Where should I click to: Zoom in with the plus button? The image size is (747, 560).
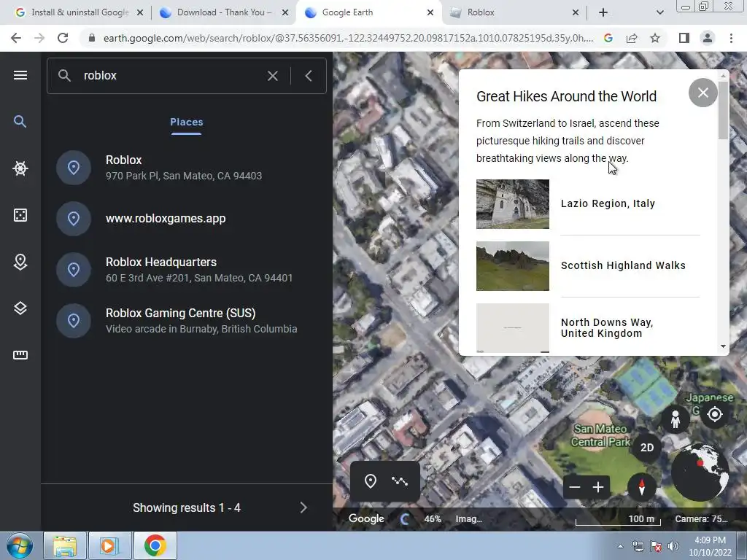[598, 487]
